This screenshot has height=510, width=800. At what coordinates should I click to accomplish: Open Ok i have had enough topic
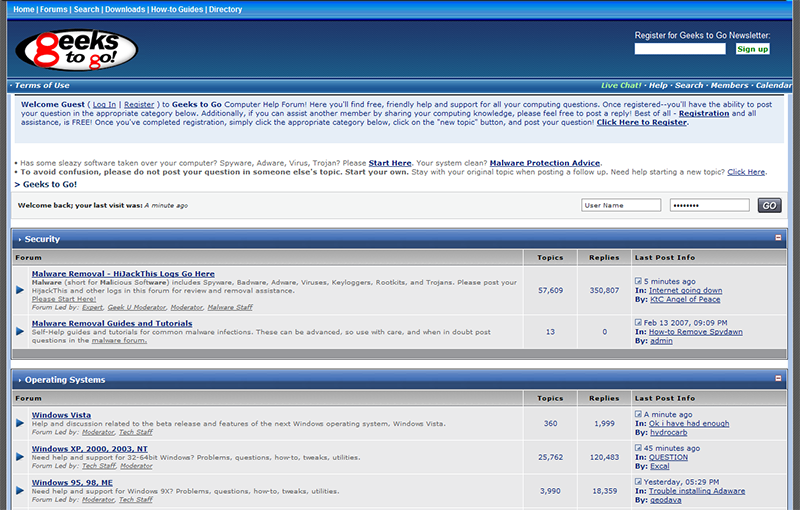click(689, 423)
